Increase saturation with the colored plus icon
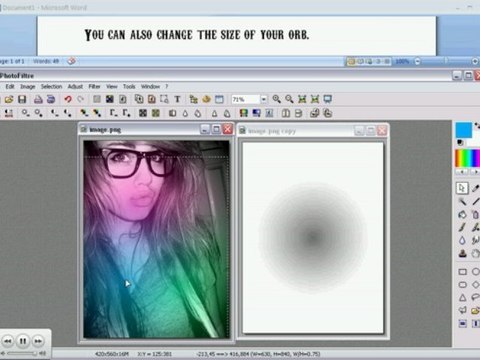The image size is (480, 360). [97, 113]
